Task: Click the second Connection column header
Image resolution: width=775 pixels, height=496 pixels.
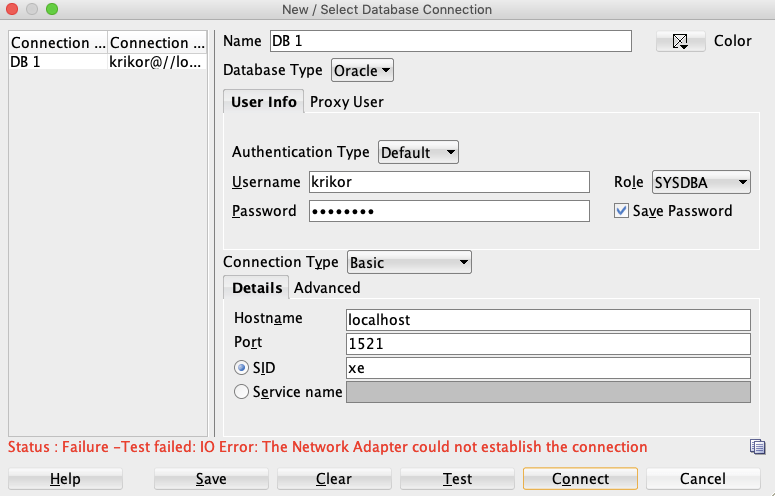Action: pyautogui.click(x=157, y=43)
